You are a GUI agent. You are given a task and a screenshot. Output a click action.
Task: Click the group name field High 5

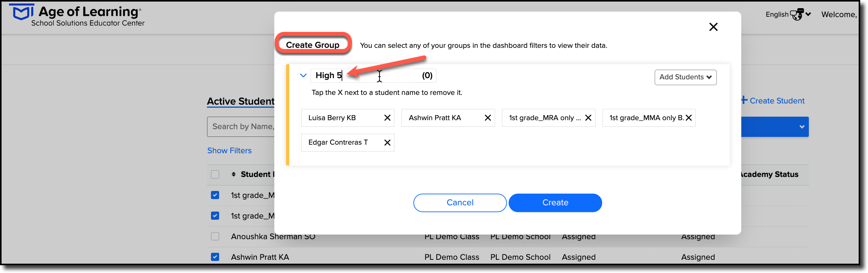pos(373,75)
